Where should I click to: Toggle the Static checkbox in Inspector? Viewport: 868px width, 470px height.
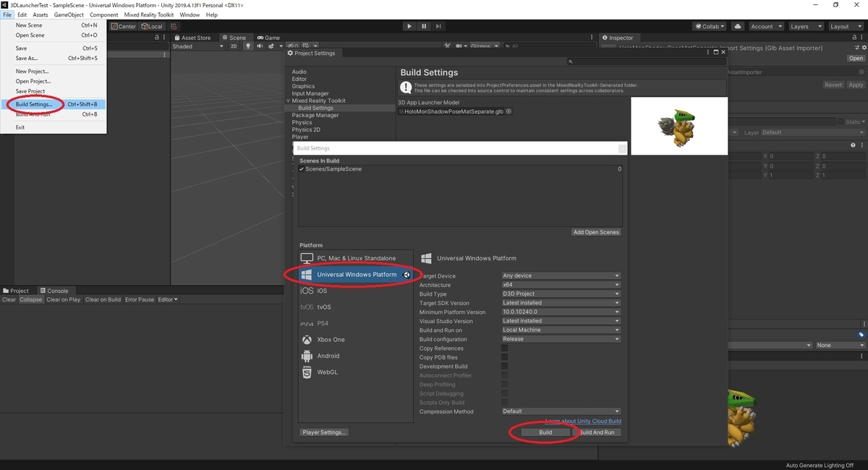point(841,122)
